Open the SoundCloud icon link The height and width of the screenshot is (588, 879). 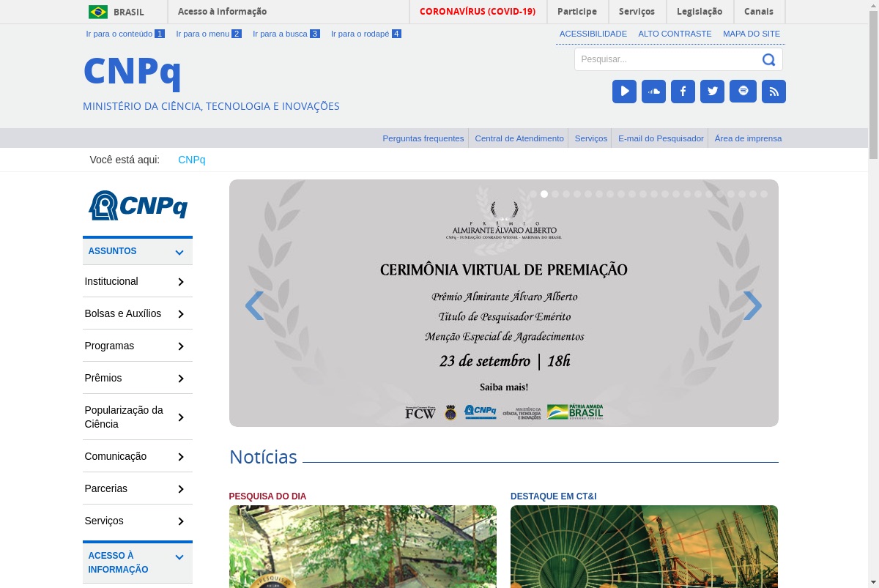[653, 92]
